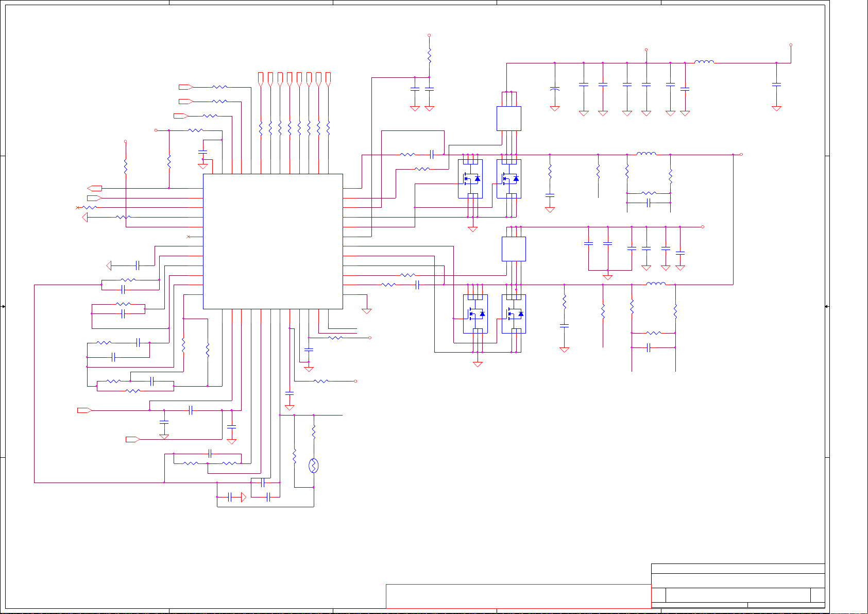Select the leftmost of eight vertical port tags
This screenshot has height=614, width=868.
[x=261, y=79]
